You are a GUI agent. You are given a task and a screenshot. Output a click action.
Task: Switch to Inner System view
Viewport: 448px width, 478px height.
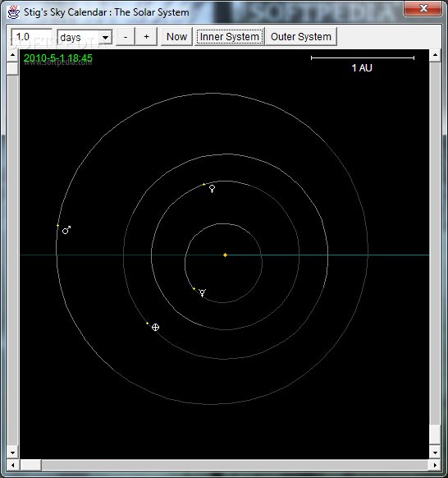(229, 37)
